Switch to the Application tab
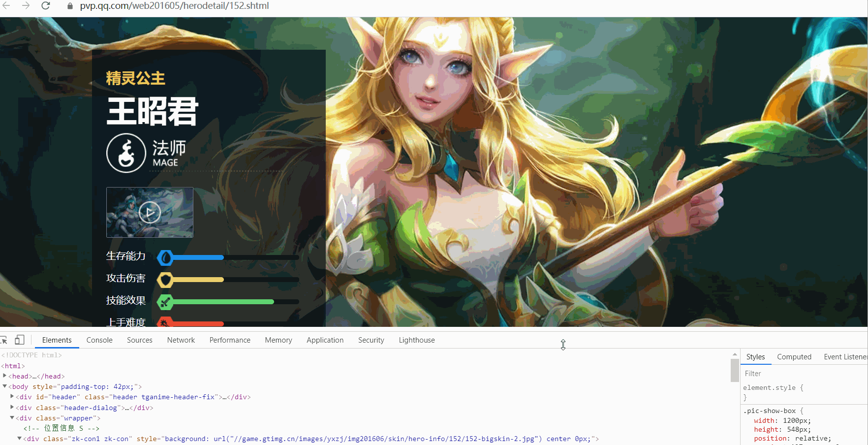This screenshot has height=445, width=868. [x=325, y=340]
